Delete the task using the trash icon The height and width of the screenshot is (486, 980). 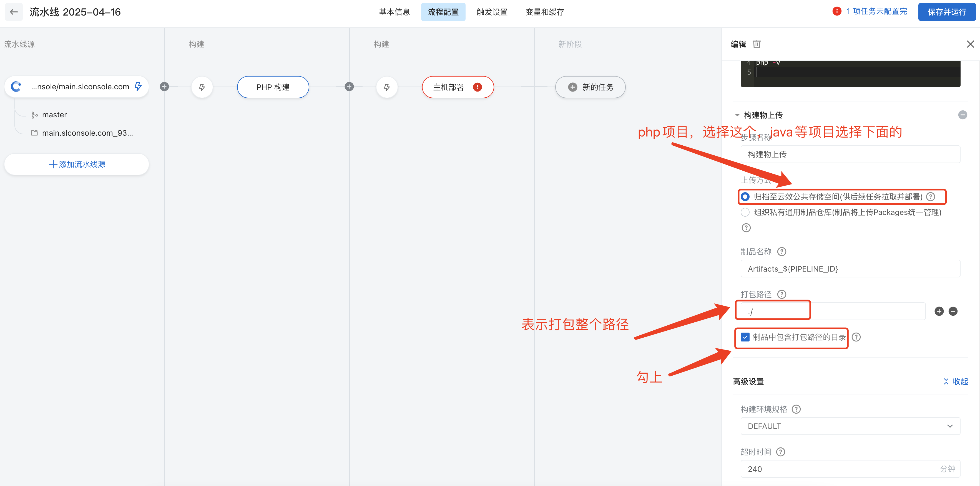pos(756,44)
